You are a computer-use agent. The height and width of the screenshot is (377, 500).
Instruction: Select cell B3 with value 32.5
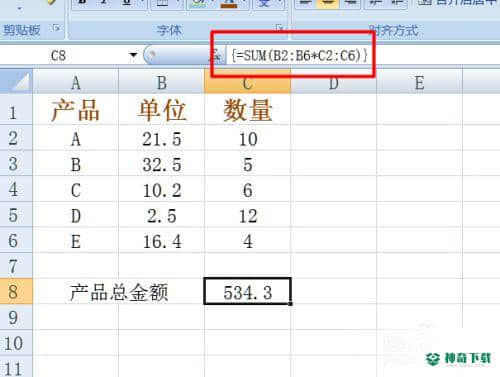pos(162,164)
